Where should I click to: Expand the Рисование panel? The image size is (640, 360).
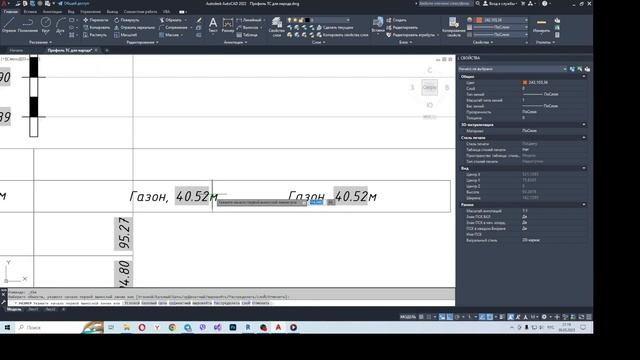tap(40, 42)
